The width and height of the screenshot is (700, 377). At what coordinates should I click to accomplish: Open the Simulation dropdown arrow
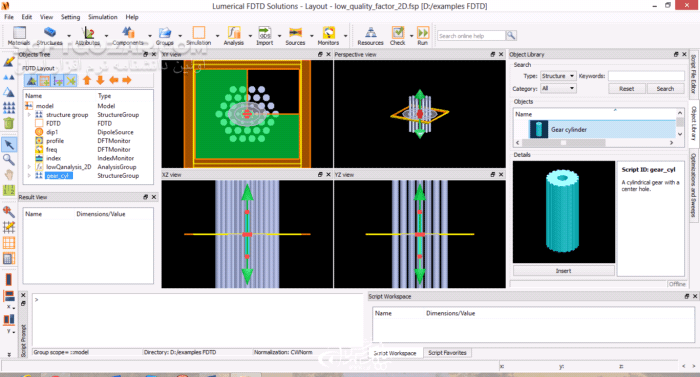click(x=217, y=35)
